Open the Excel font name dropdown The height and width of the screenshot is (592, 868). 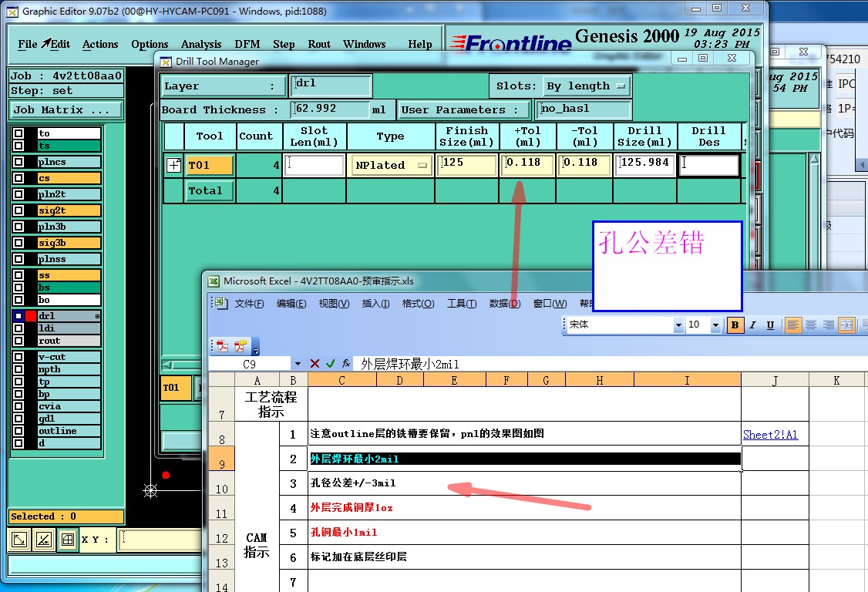pyautogui.click(x=678, y=325)
